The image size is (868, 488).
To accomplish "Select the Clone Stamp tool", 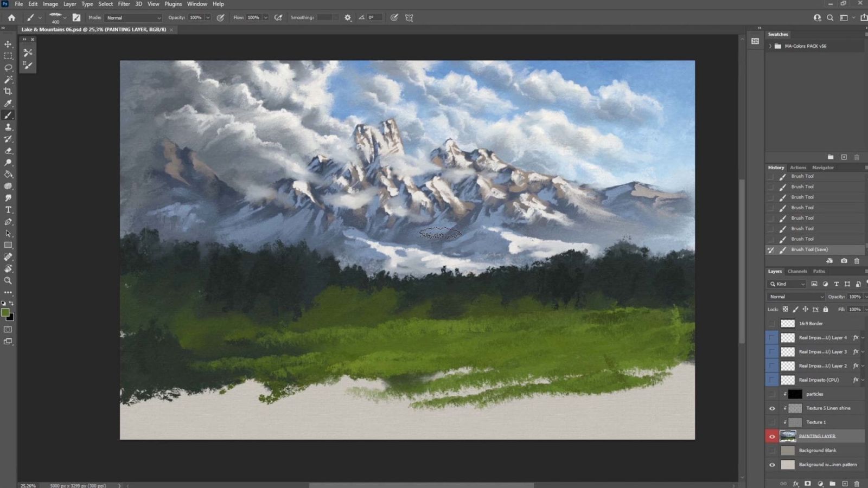I will click(8, 127).
